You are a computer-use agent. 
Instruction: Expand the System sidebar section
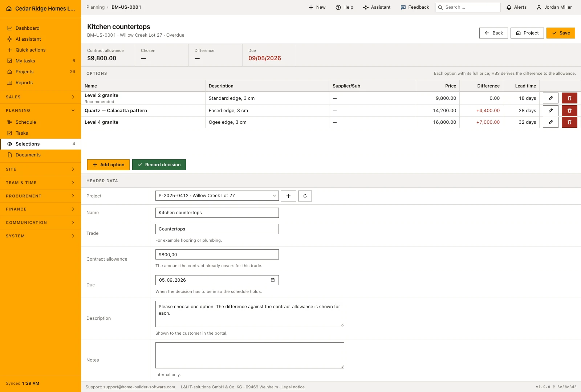[40, 236]
